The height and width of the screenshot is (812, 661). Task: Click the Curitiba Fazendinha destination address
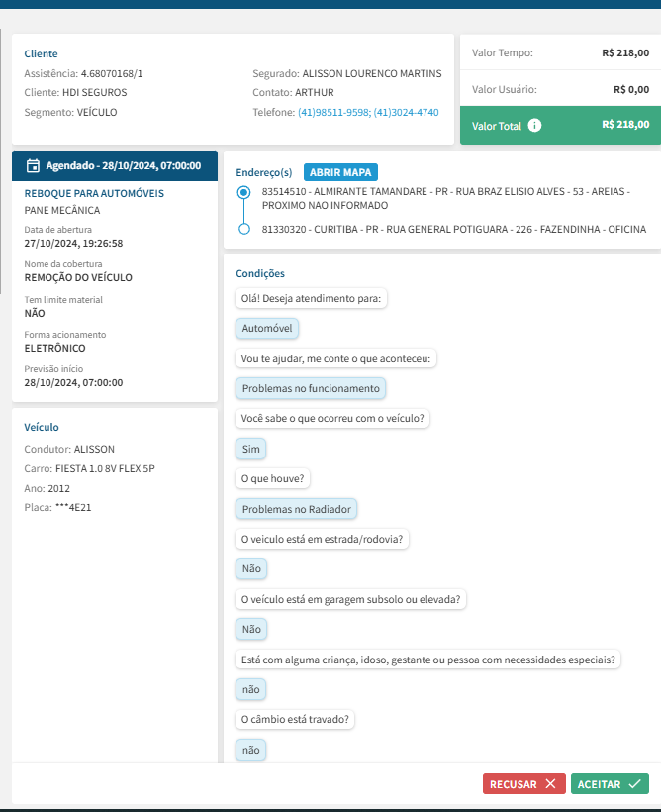pos(453,230)
